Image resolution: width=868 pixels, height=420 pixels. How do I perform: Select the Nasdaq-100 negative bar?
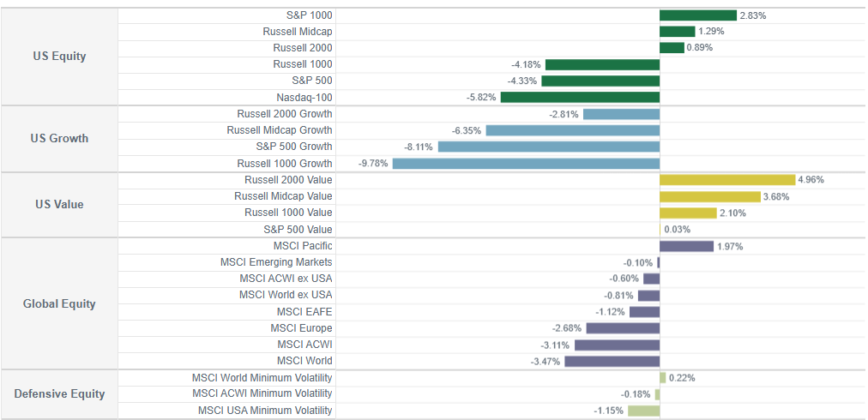click(x=580, y=97)
